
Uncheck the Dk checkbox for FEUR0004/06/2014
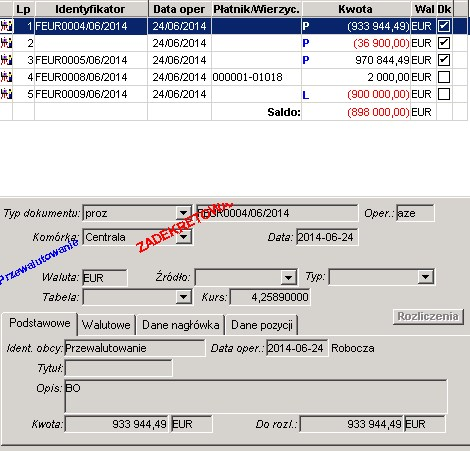[x=444, y=26]
